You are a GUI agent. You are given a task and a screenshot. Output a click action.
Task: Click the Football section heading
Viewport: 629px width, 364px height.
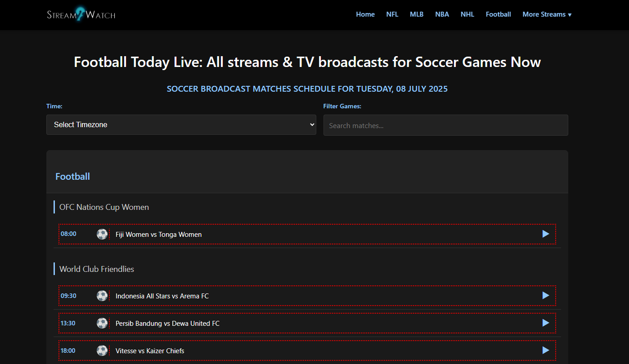pos(72,177)
